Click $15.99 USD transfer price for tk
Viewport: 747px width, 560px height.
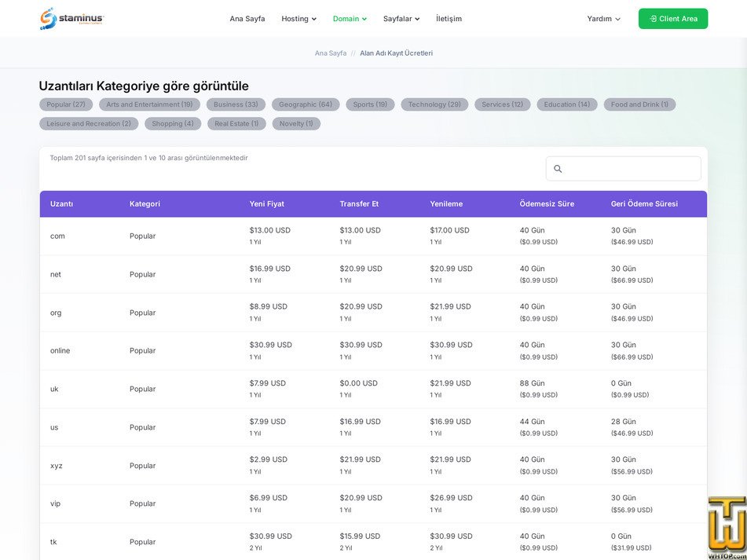[360, 536]
